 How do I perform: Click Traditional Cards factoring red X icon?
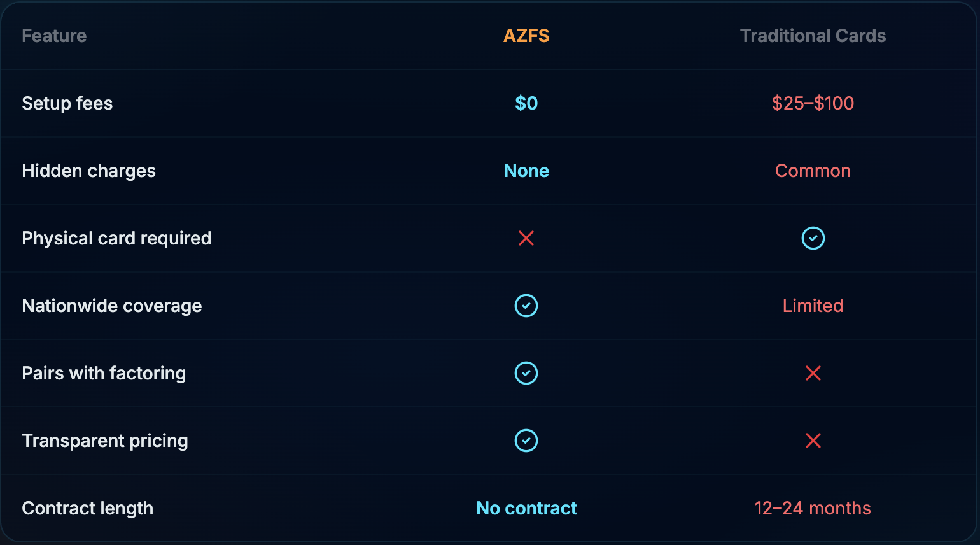pos(813,373)
